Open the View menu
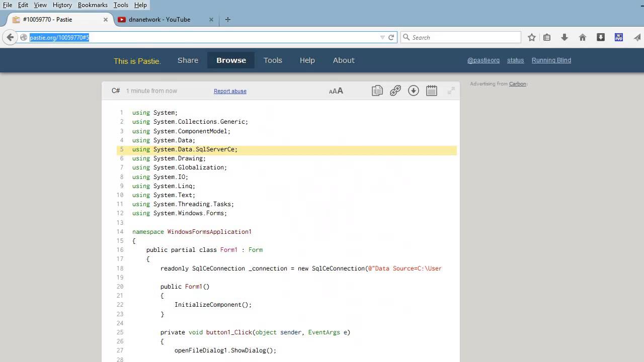 [x=40, y=5]
